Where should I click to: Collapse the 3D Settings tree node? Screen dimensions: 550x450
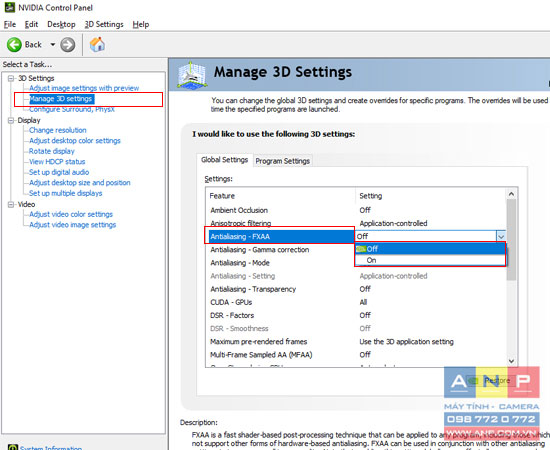[x=11, y=78]
